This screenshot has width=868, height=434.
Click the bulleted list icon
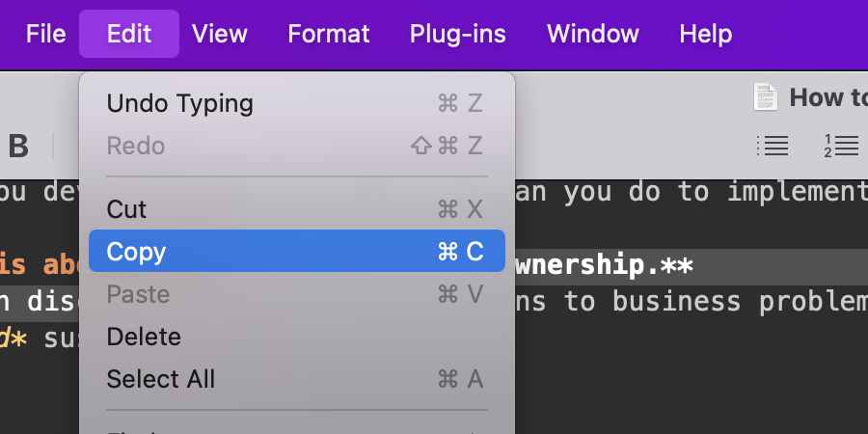[x=773, y=146]
